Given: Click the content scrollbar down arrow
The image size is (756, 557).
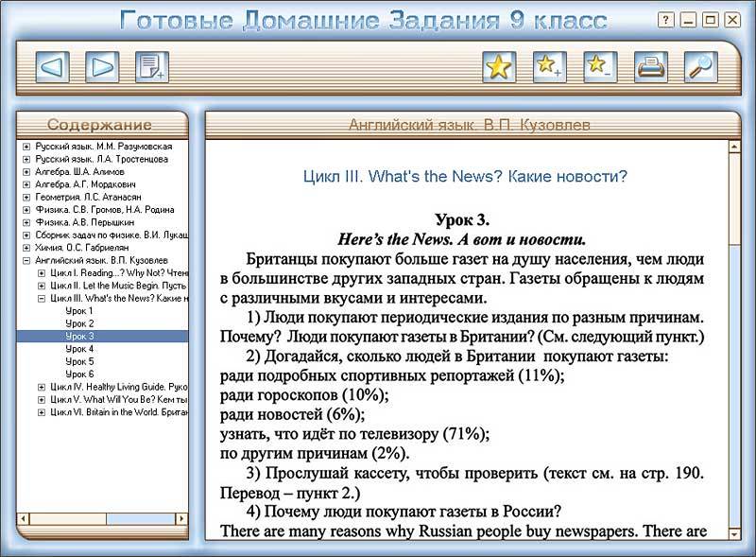Looking at the screenshot, I should 734,534.
